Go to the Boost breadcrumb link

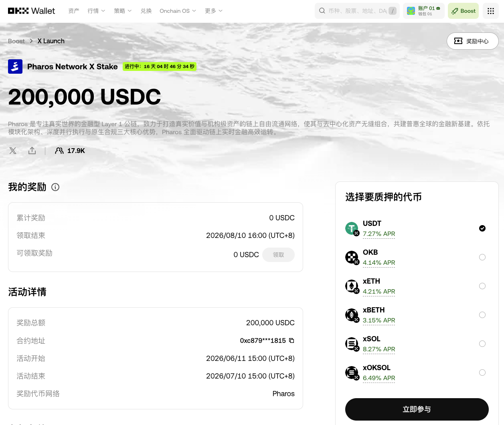[16, 41]
